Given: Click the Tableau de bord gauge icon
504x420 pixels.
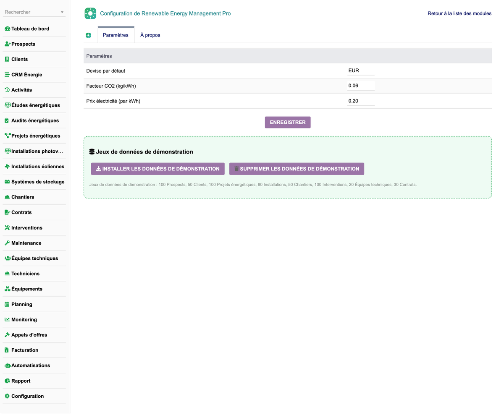Looking at the screenshot, I should click(x=7, y=29).
